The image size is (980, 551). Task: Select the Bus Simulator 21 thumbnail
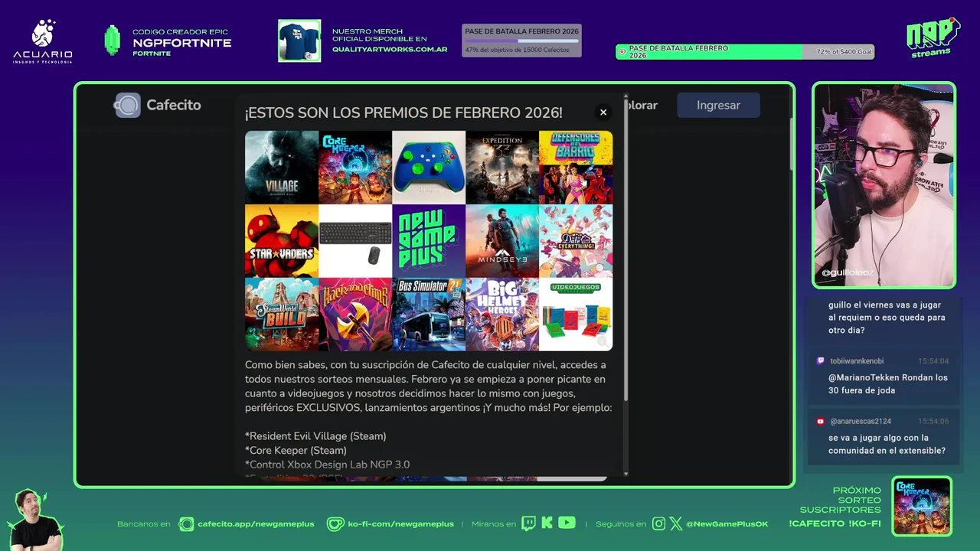point(429,315)
